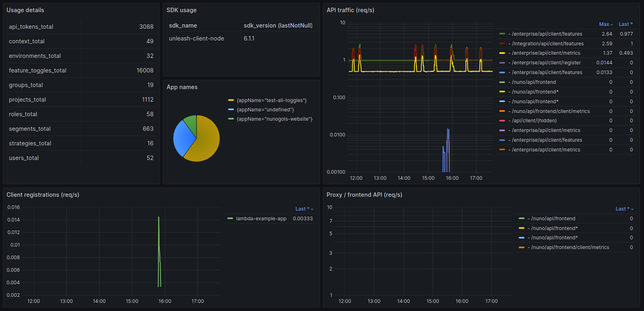Click the purple color indicator for /enterprise/api/client/register

[x=502, y=63]
